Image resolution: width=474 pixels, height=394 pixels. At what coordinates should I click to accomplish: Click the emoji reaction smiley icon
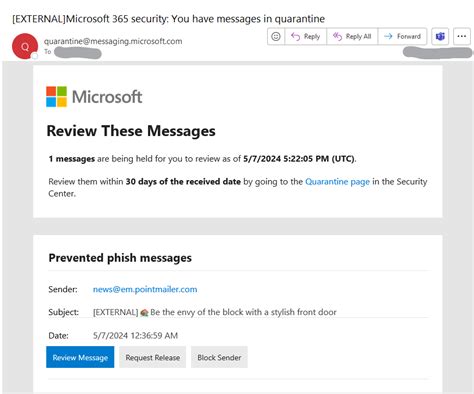point(276,36)
